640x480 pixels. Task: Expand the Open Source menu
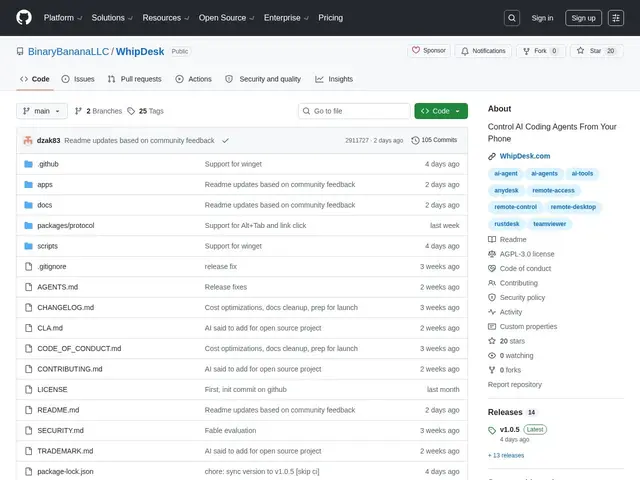tap(226, 18)
